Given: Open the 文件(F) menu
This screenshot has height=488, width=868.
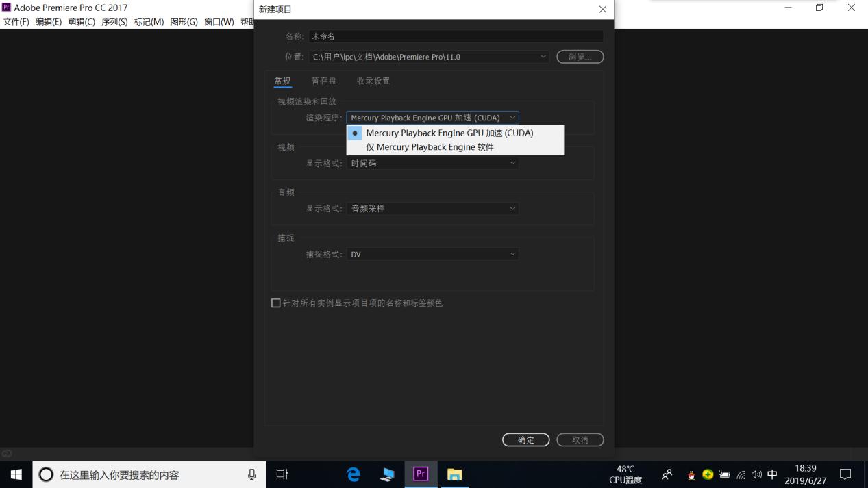Looking at the screenshot, I should (15, 21).
